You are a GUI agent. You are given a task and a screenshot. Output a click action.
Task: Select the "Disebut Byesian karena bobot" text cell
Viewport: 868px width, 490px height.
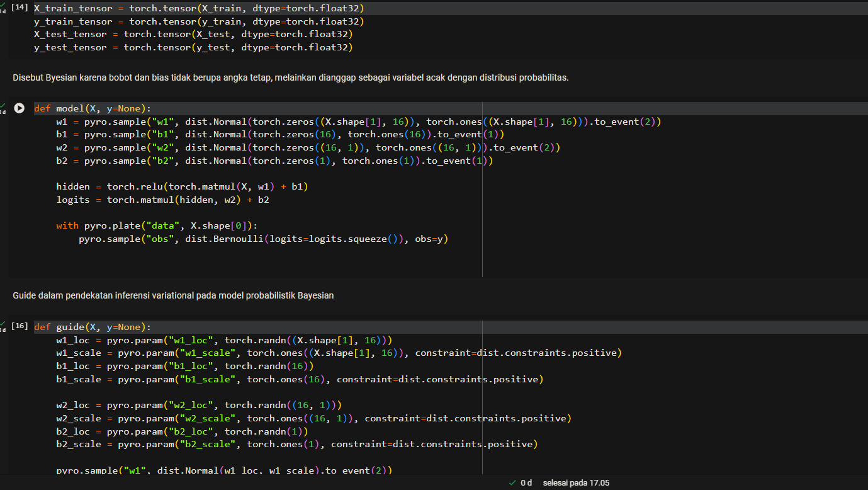click(290, 77)
